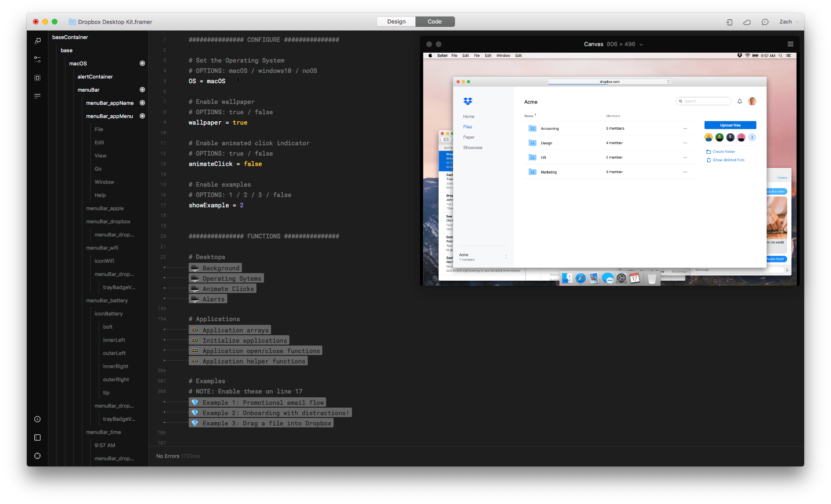This screenshot has height=504, width=831.
Task: Expand the folded Background code section
Action: (x=215, y=268)
